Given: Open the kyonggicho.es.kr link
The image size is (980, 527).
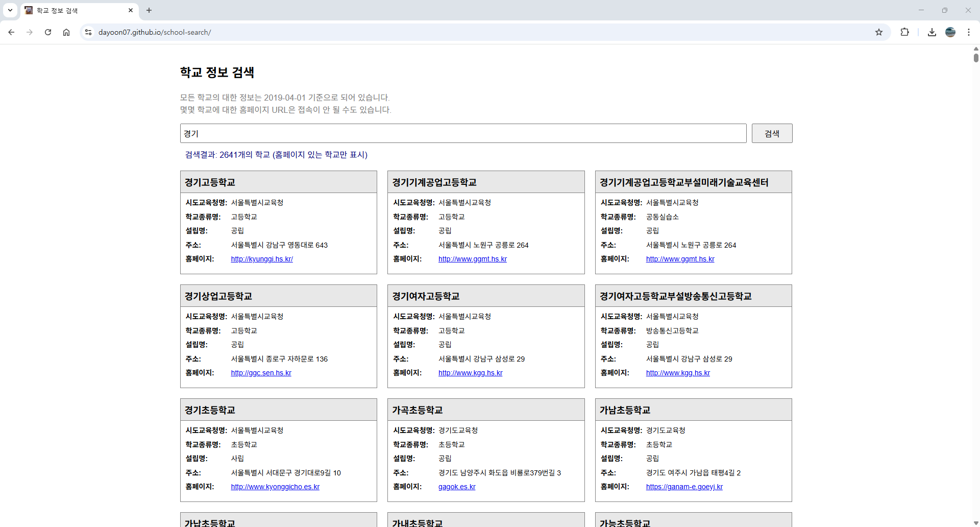Looking at the screenshot, I should tap(275, 487).
